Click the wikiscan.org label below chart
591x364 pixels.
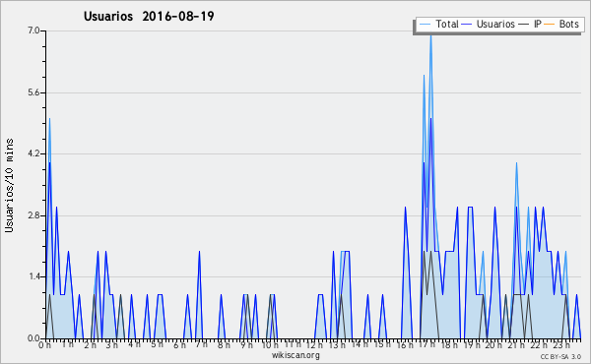tap(295, 355)
